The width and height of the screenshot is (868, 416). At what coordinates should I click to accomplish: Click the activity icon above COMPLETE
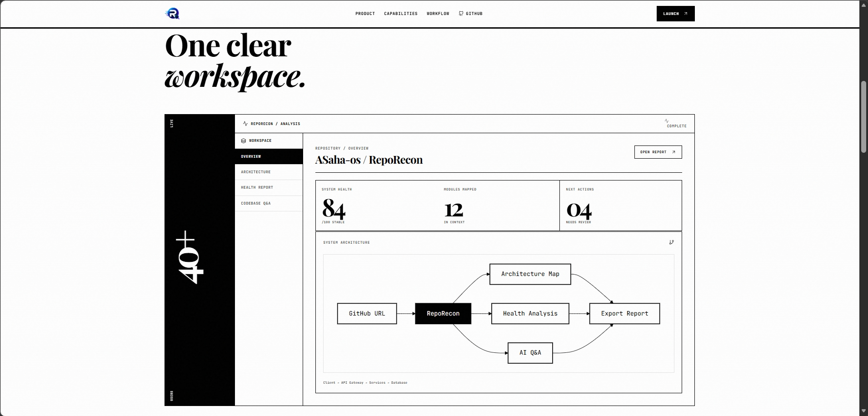click(x=667, y=121)
